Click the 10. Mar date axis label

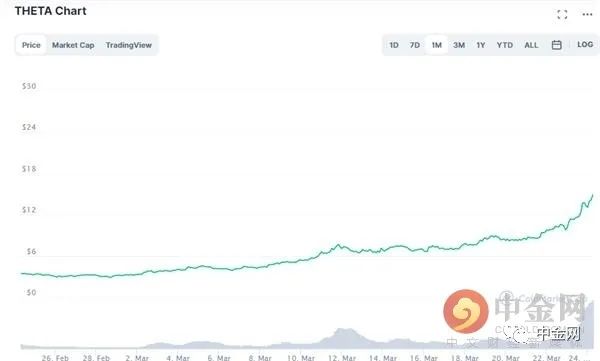pyautogui.click(x=301, y=358)
